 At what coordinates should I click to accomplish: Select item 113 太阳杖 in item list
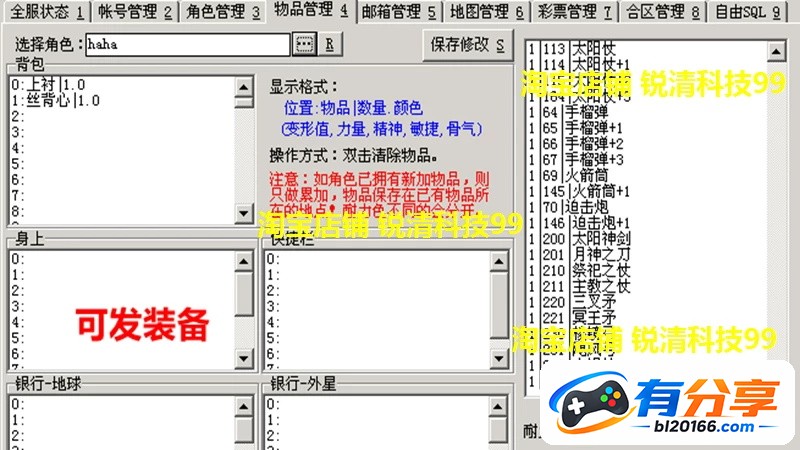pos(646,48)
